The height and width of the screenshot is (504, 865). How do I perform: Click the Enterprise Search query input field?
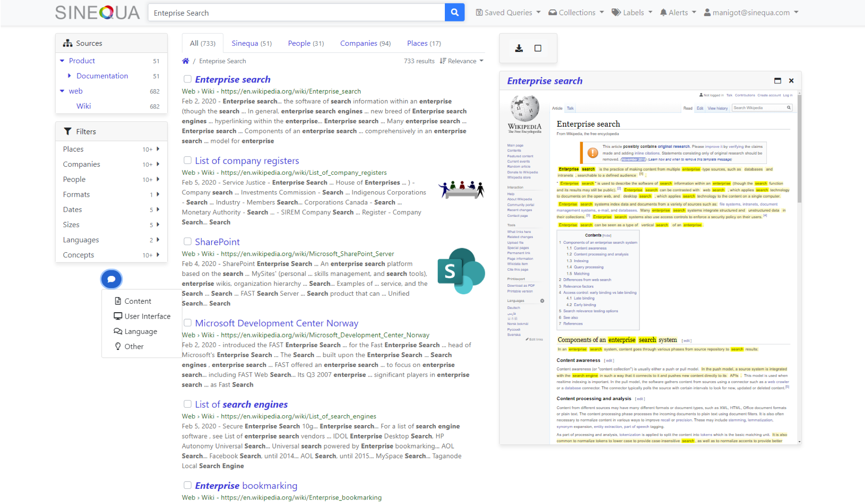pyautogui.click(x=296, y=13)
